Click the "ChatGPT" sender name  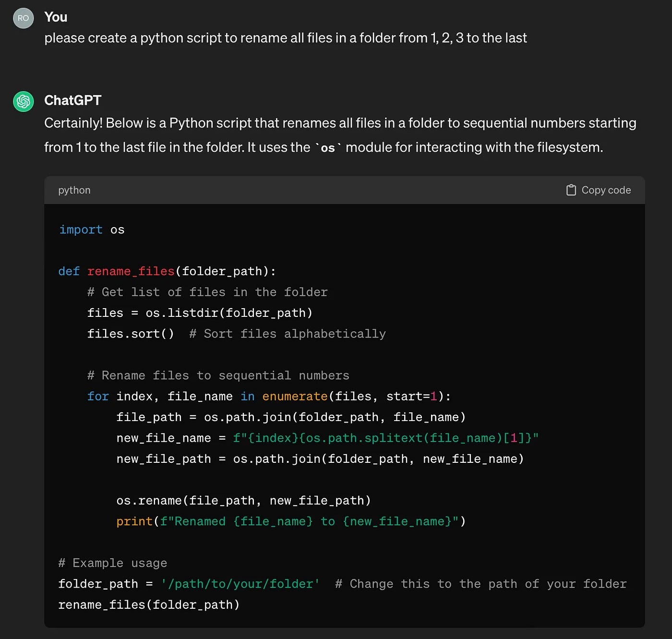pyautogui.click(x=72, y=100)
